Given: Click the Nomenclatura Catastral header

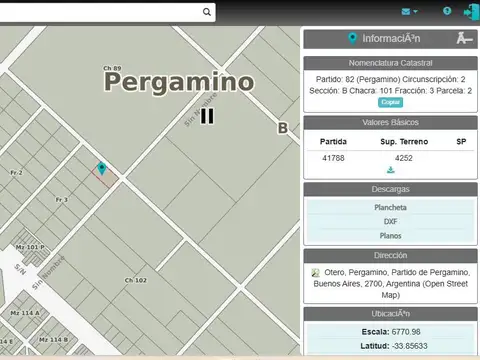Looking at the screenshot, I should tap(390, 63).
